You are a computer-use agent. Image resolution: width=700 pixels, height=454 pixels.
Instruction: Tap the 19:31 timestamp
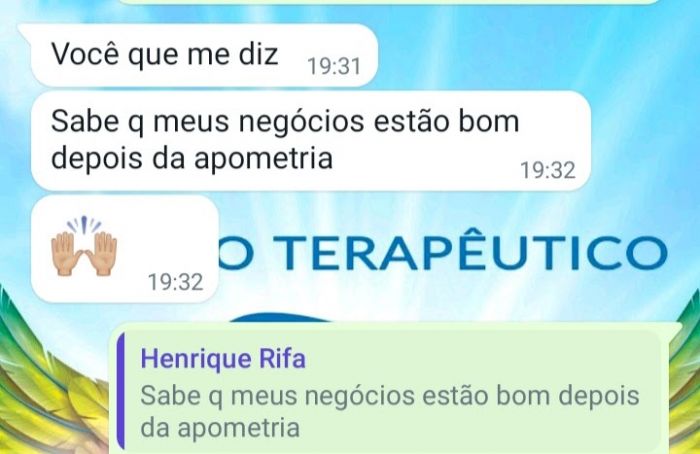tap(334, 66)
